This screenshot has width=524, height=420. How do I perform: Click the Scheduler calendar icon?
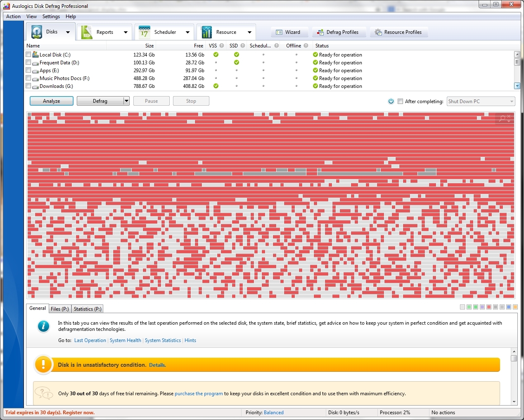coord(145,32)
